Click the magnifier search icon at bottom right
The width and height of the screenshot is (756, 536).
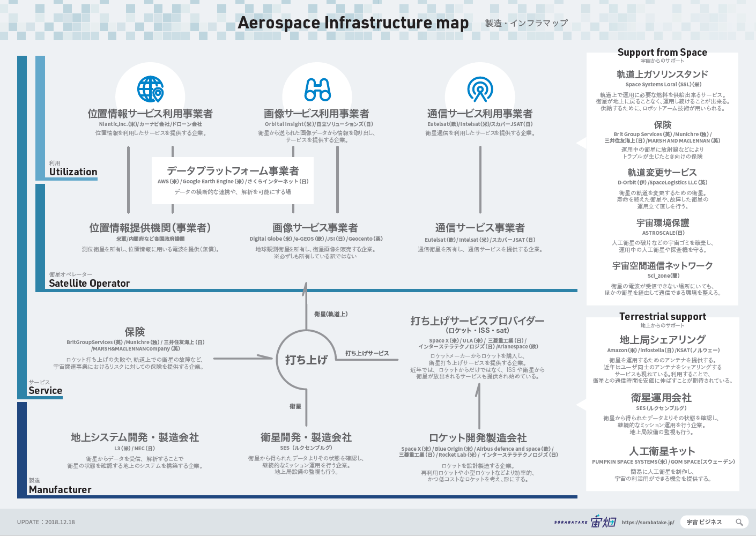[x=739, y=522]
